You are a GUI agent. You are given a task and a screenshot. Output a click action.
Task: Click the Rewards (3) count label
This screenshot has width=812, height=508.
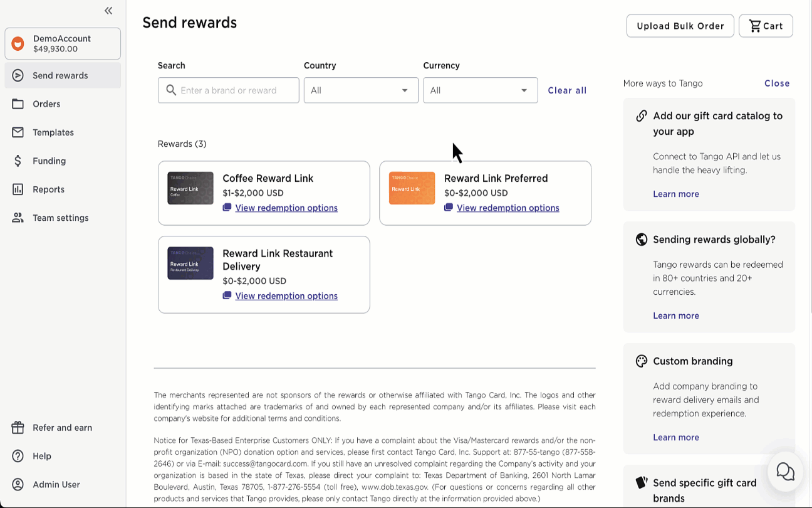182,144
